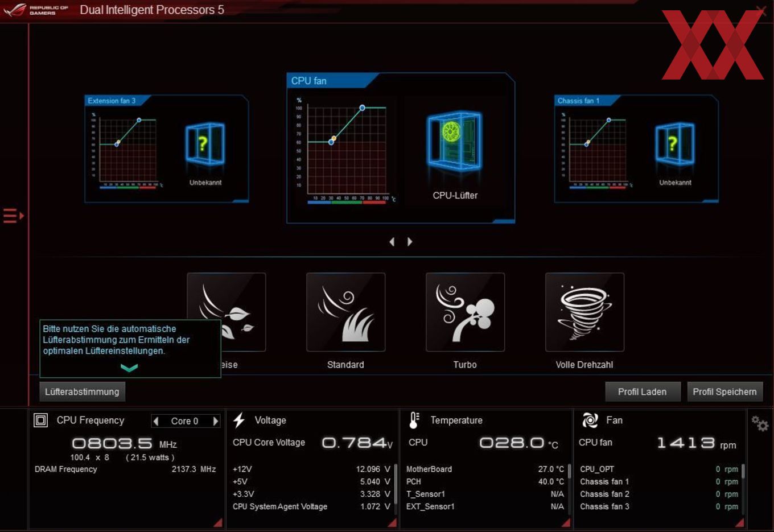
Task: Collapse the Lüfterabstimmung hint with teal chevron
Action: pos(129,368)
